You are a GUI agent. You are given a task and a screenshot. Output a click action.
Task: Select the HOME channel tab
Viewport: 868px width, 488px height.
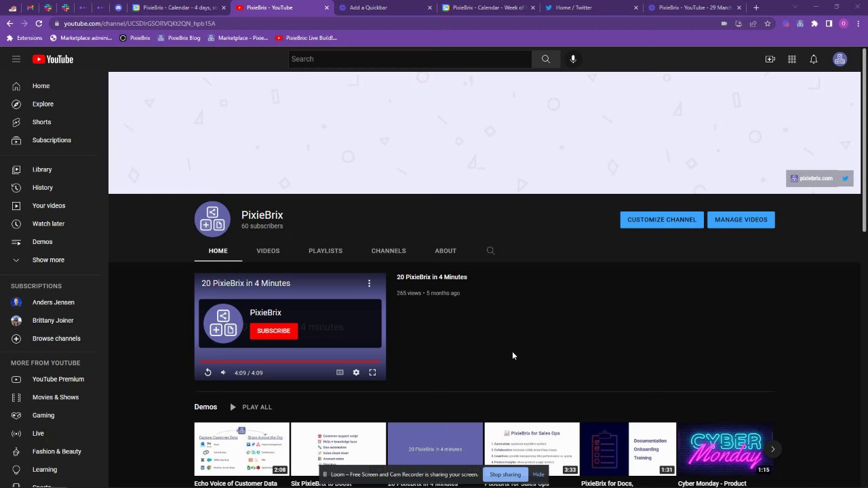218,251
